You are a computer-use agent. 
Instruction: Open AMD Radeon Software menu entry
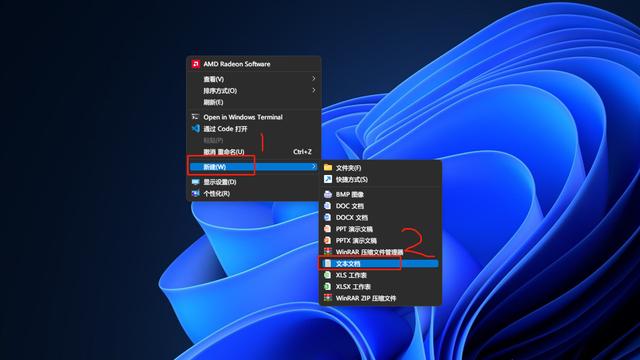click(x=253, y=64)
